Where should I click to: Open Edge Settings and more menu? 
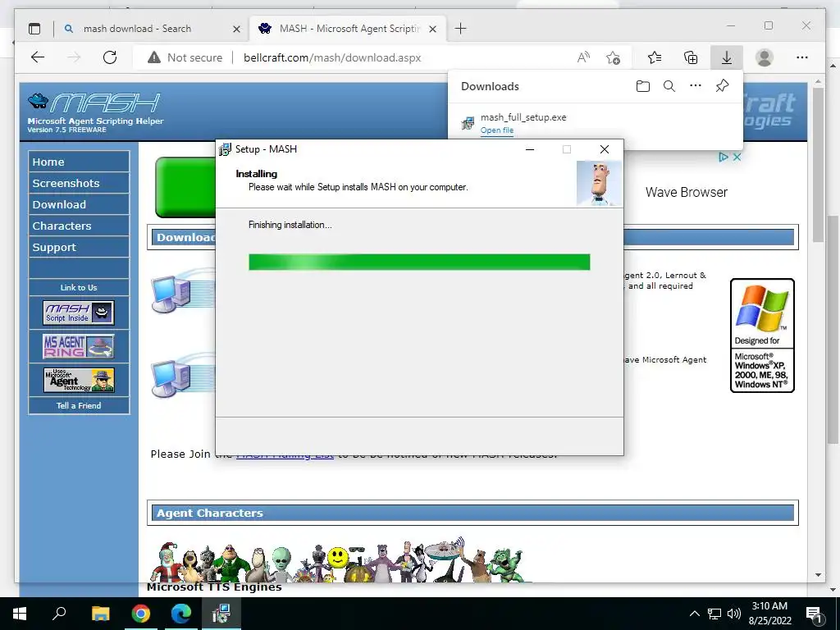pos(802,57)
